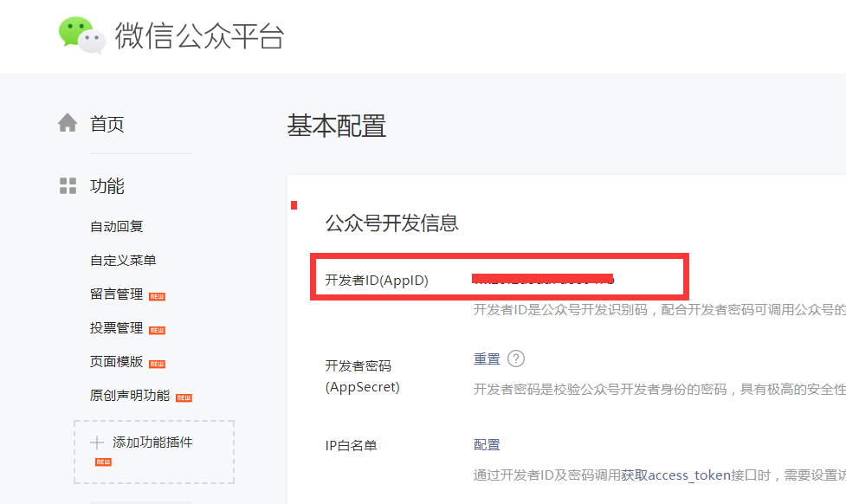
Task: Click the NEW badge beside 页面模版
Action: click(x=157, y=365)
